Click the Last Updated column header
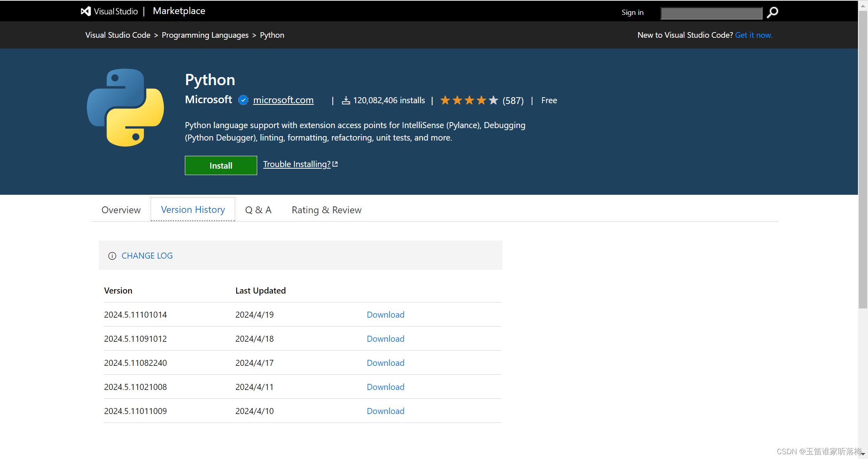 [x=260, y=290]
